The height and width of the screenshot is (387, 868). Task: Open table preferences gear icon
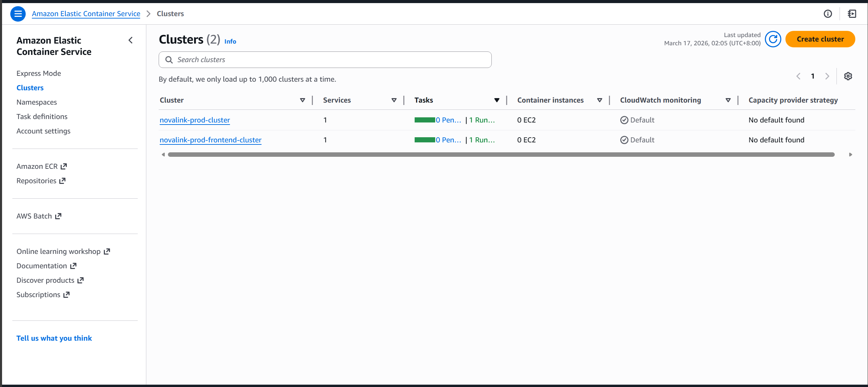tap(848, 76)
